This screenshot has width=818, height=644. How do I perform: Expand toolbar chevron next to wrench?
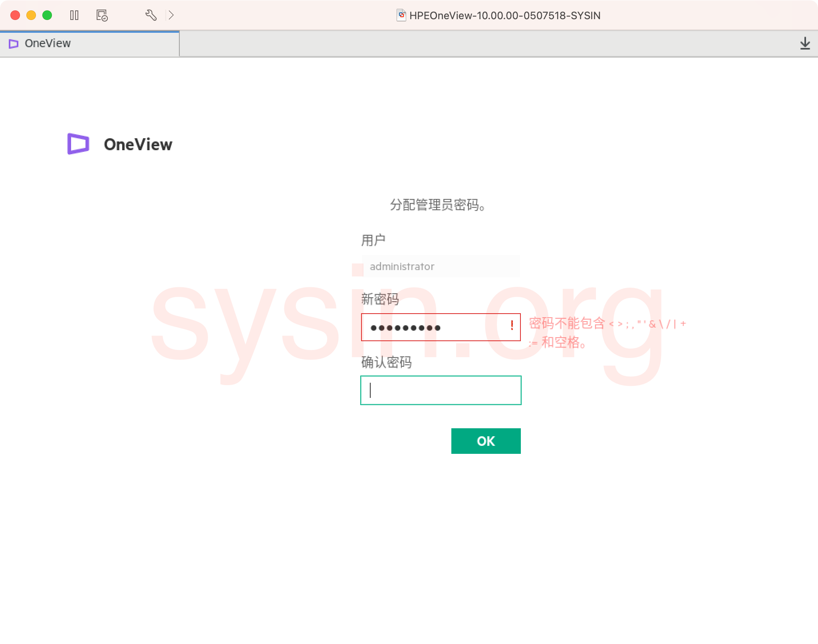coord(171,15)
